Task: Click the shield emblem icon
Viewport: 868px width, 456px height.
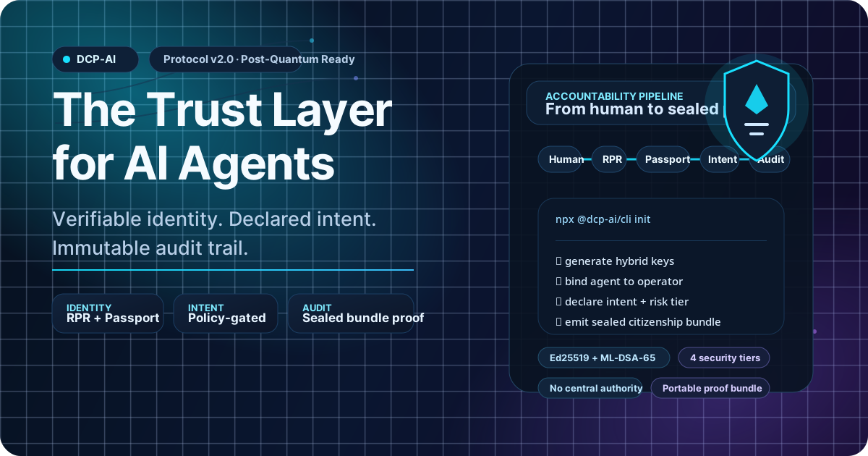Action: (x=757, y=109)
